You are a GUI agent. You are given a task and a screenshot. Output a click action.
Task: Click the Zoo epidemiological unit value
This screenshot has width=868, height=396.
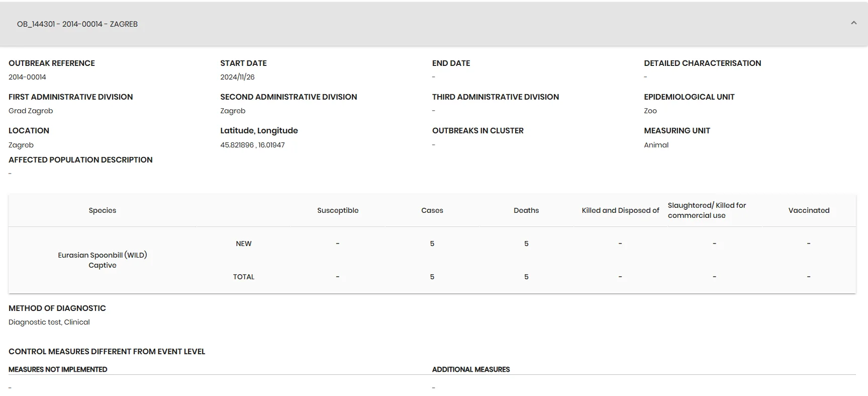[650, 111]
